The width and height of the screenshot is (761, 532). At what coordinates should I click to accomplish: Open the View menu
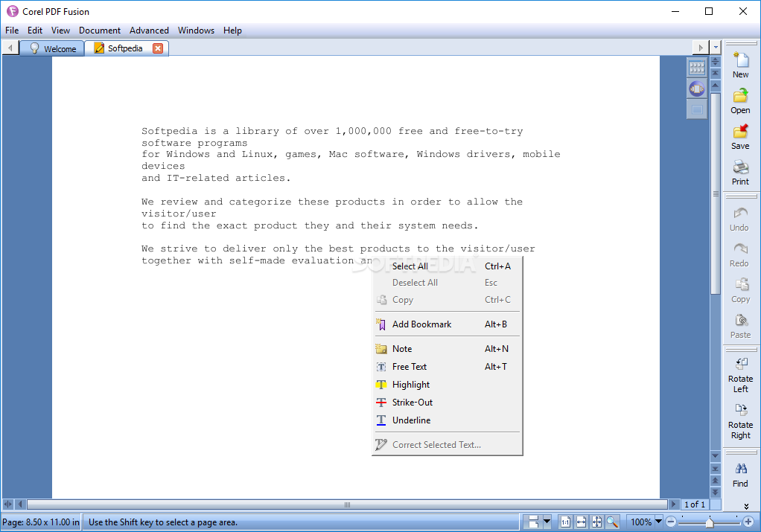pyautogui.click(x=60, y=30)
